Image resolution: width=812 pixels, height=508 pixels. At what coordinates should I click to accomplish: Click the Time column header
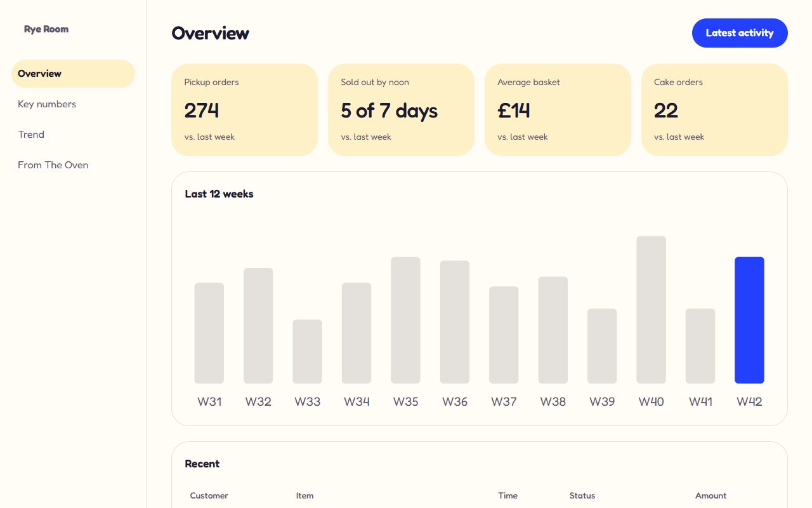click(508, 496)
